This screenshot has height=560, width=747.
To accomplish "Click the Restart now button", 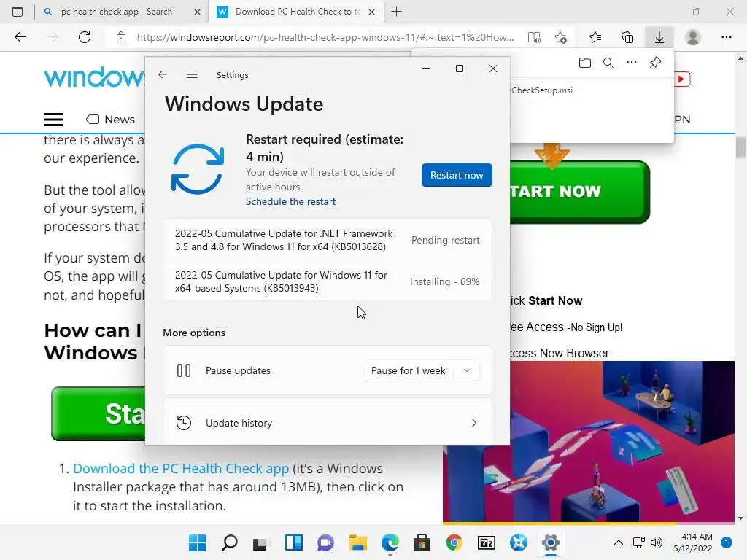I will (x=457, y=175).
